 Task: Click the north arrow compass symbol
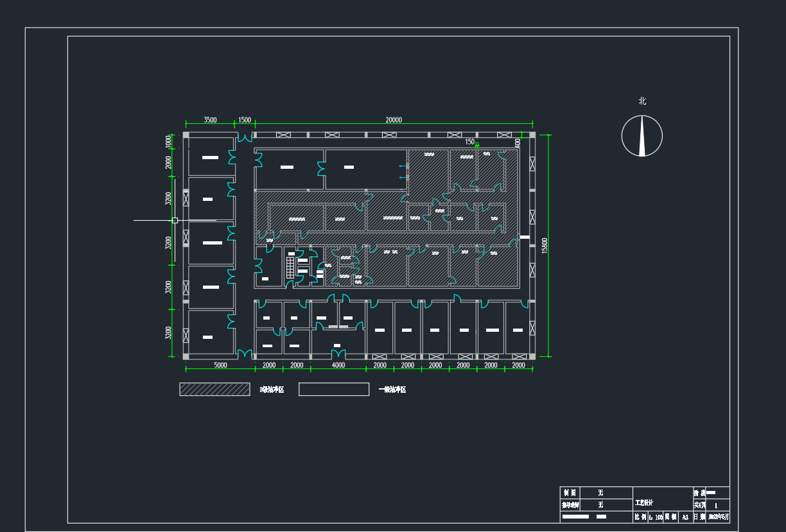point(642,136)
